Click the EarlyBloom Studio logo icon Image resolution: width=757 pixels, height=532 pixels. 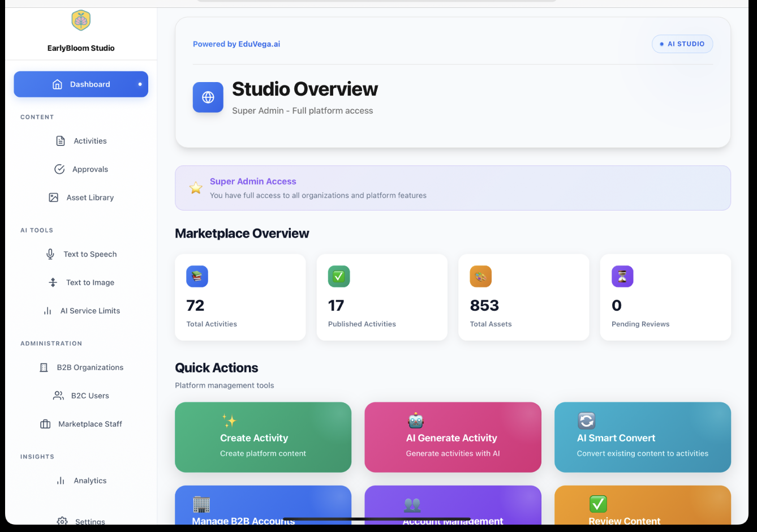point(81,20)
